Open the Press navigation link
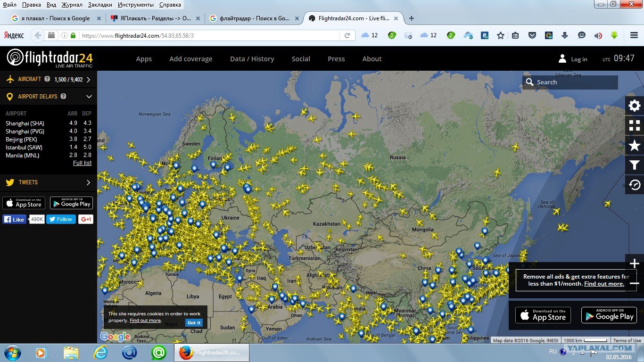This screenshot has height=362, width=644. 336,59
